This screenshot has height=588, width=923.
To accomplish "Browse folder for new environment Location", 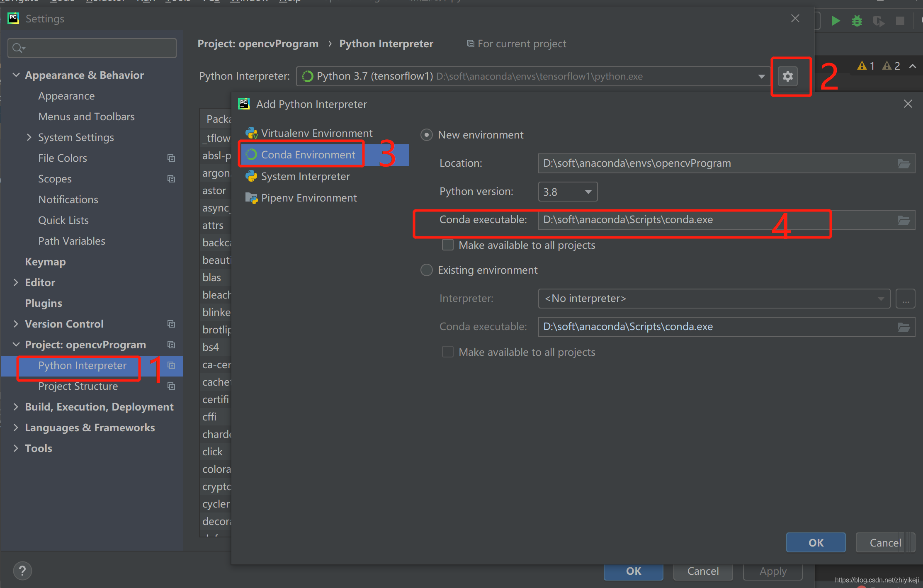I will [904, 163].
